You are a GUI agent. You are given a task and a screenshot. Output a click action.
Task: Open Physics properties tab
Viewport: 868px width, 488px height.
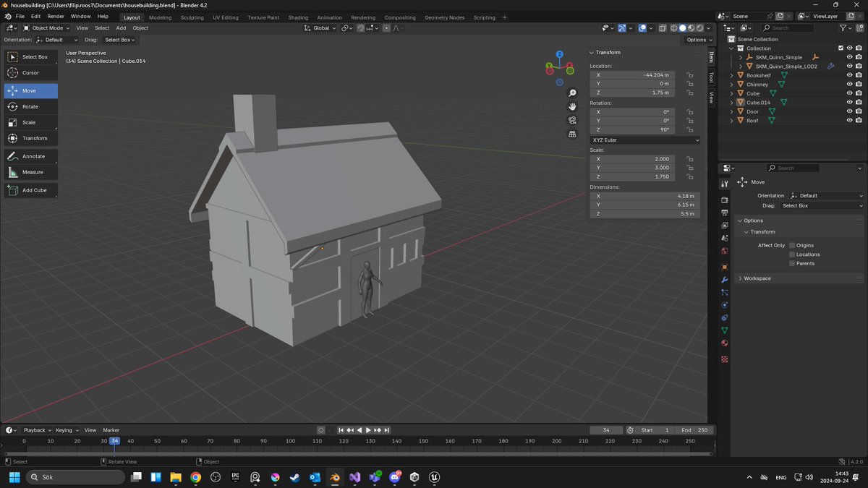click(x=724, y=304)
